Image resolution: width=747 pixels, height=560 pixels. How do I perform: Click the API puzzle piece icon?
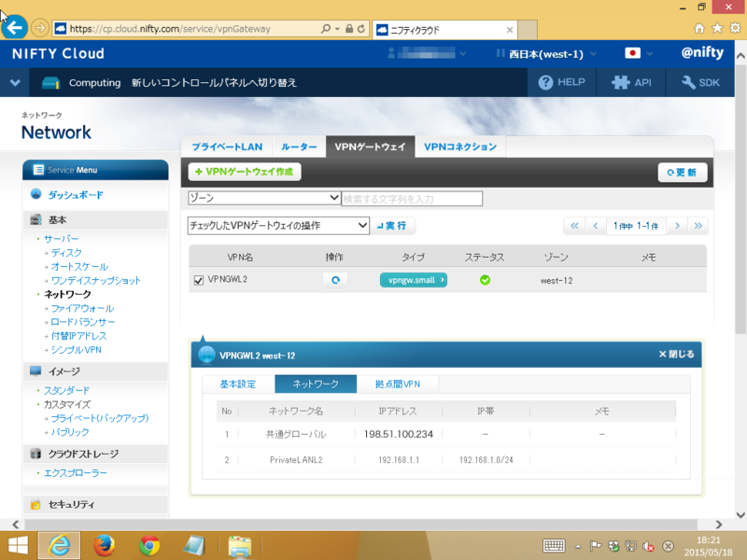(620, 82)
